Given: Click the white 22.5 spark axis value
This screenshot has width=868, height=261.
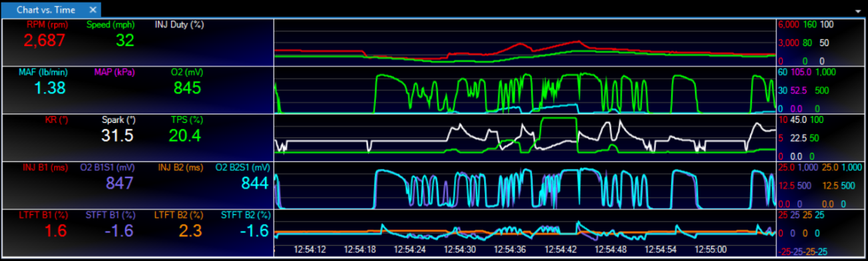Looking at the screenshot, I should 799,138.
